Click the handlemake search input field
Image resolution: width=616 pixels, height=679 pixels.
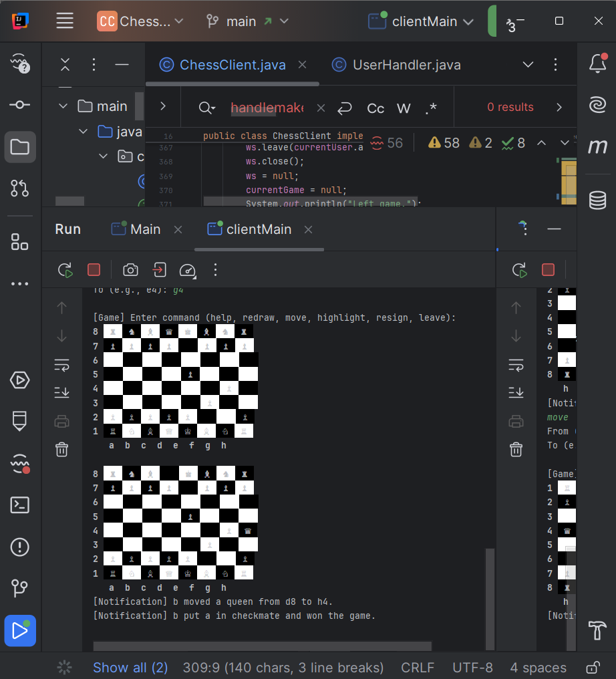click(x=267, y=108)
